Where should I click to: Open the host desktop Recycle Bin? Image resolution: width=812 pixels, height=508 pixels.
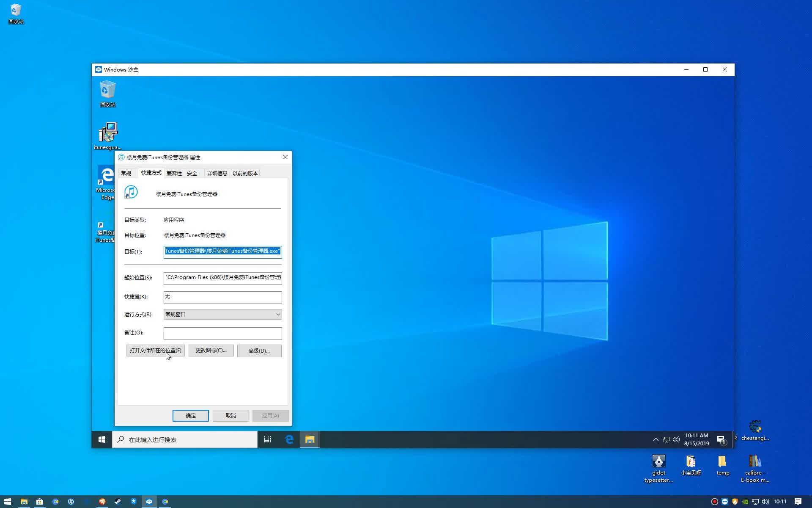tap(16, 14)
